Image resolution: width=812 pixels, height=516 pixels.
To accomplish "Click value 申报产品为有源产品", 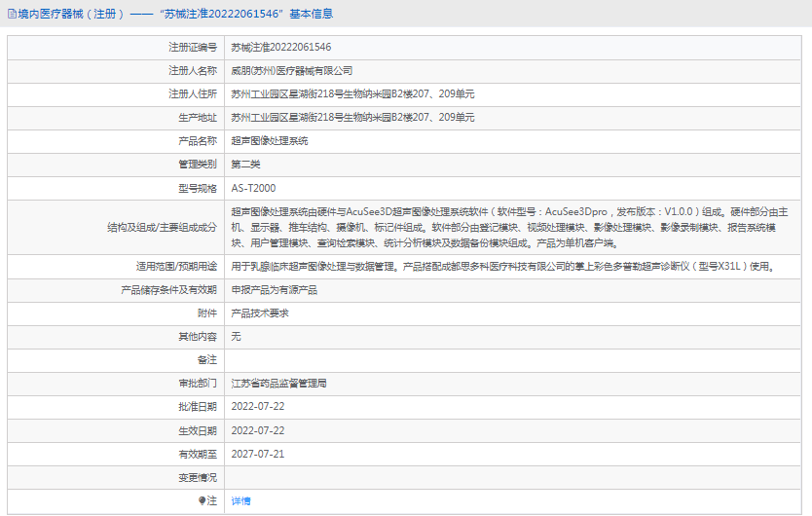I will 274,289.
